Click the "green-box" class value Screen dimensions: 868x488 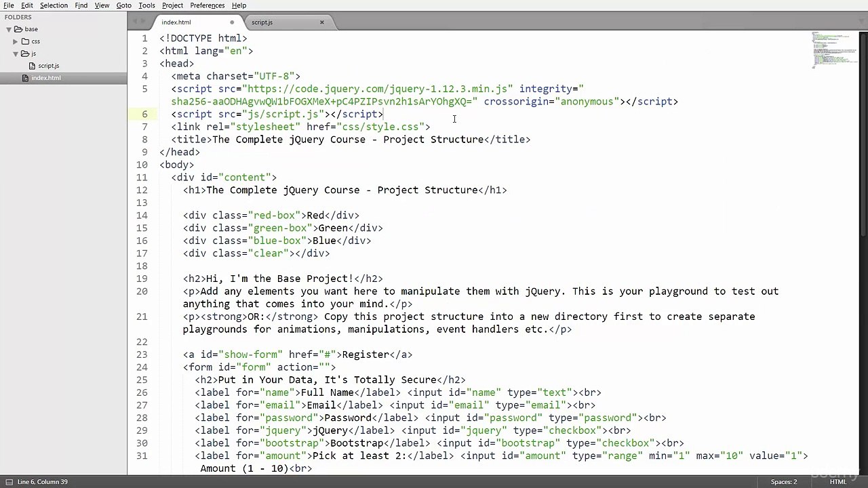[x=280, y=228]
